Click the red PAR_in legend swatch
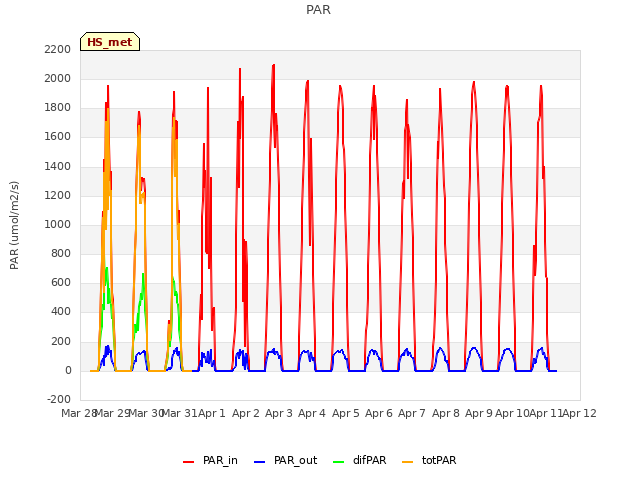Screen dimensions: 640x480 (189, 462)
